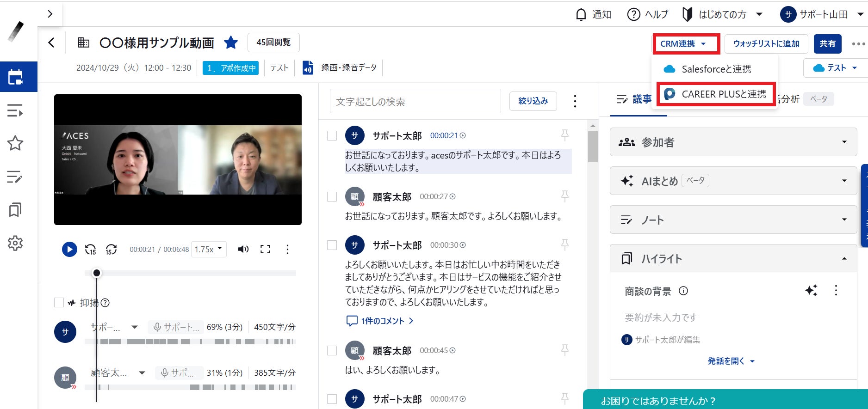Screen dimensions: 868x409
Task: Skip forward 15 seconds in video
Action: pyautogui.click(x=111, y=250)
